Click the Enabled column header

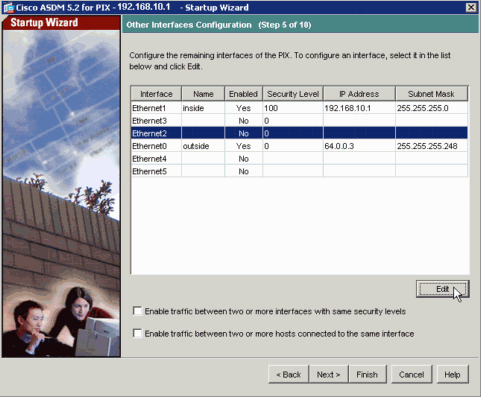coord(243,94)
